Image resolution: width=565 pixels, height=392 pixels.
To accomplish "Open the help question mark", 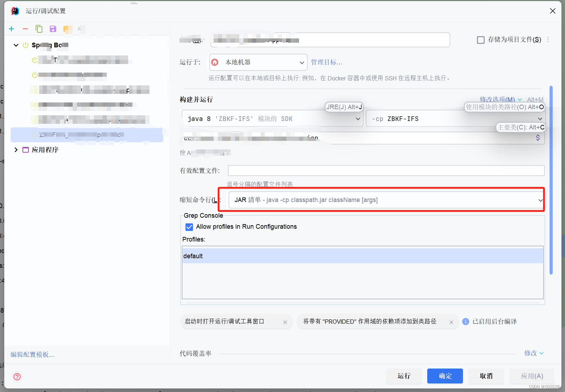I will (17, 376).
